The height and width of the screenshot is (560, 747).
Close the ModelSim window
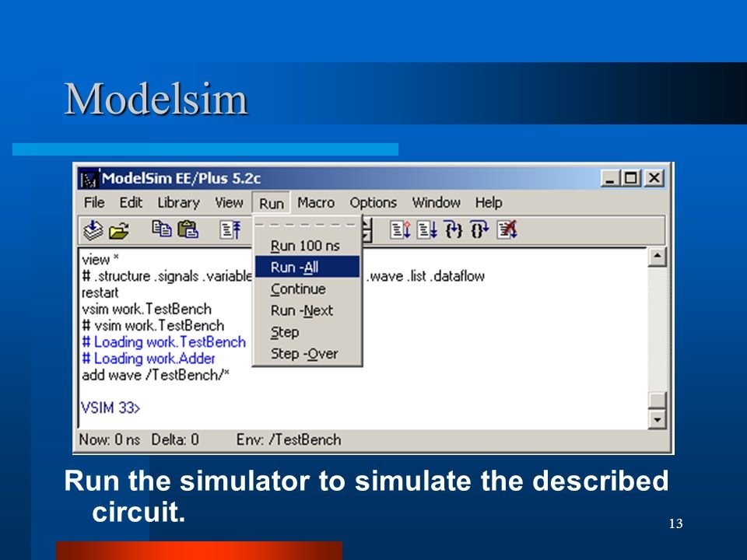coord(654,179)
